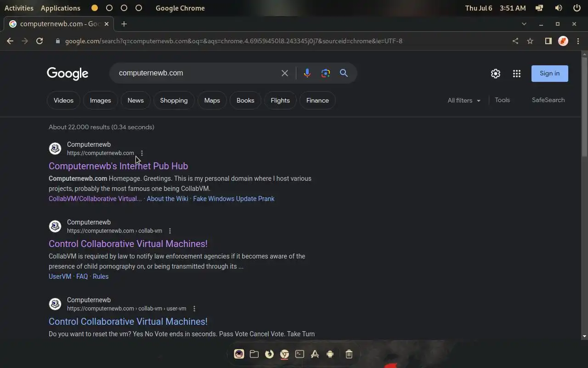
Task: Switch to the Flights filter
Action: (x=280, y=100)
